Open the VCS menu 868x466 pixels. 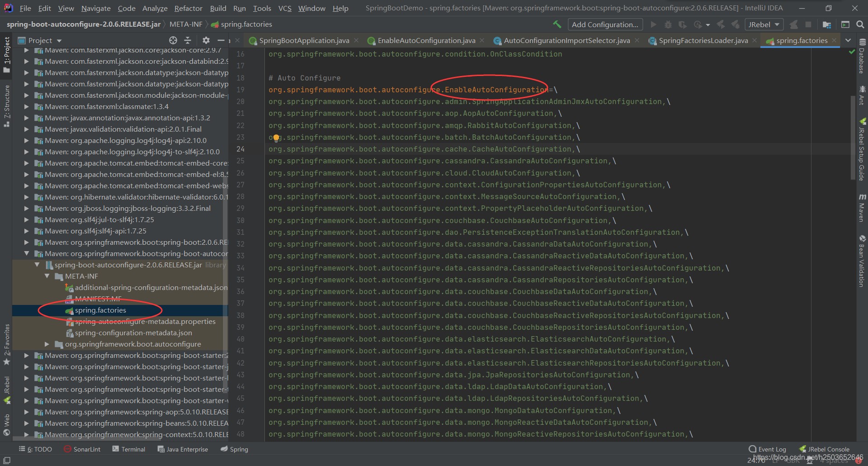click(285, 8)
